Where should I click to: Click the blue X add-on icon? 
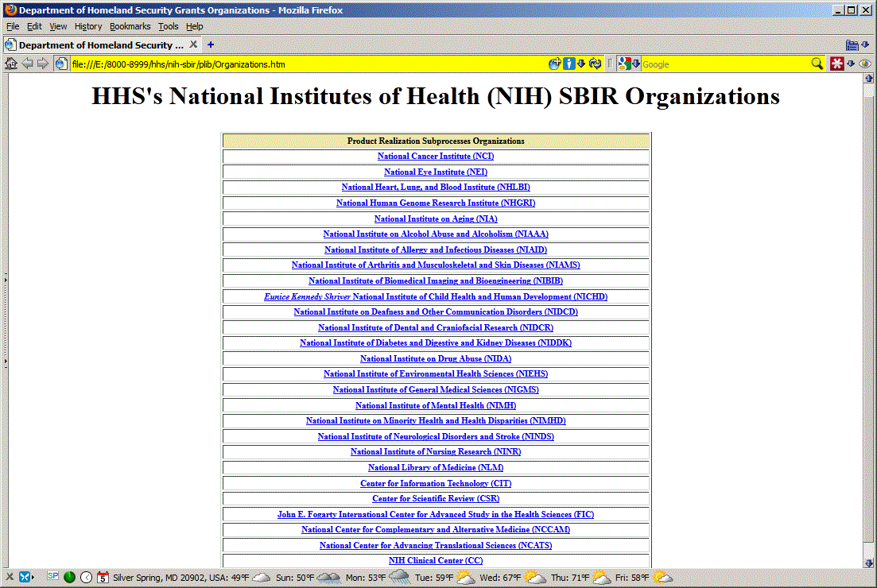pos(24,577)
